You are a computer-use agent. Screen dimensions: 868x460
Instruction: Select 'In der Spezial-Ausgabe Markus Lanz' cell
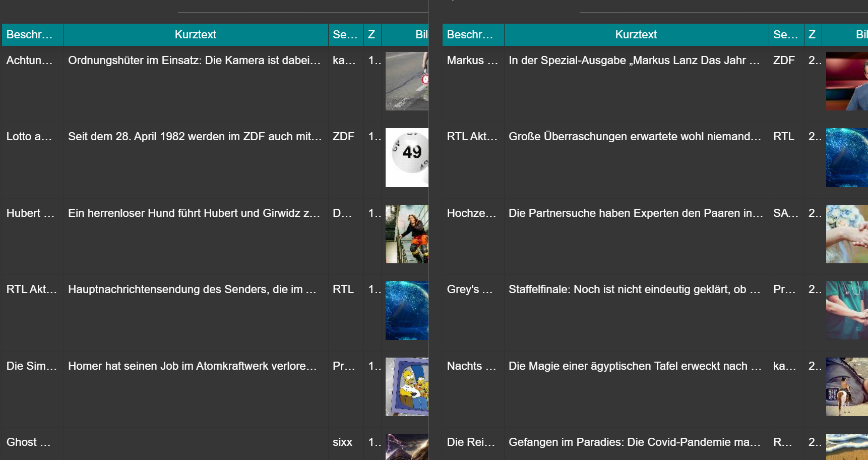(x=636, y=84)
